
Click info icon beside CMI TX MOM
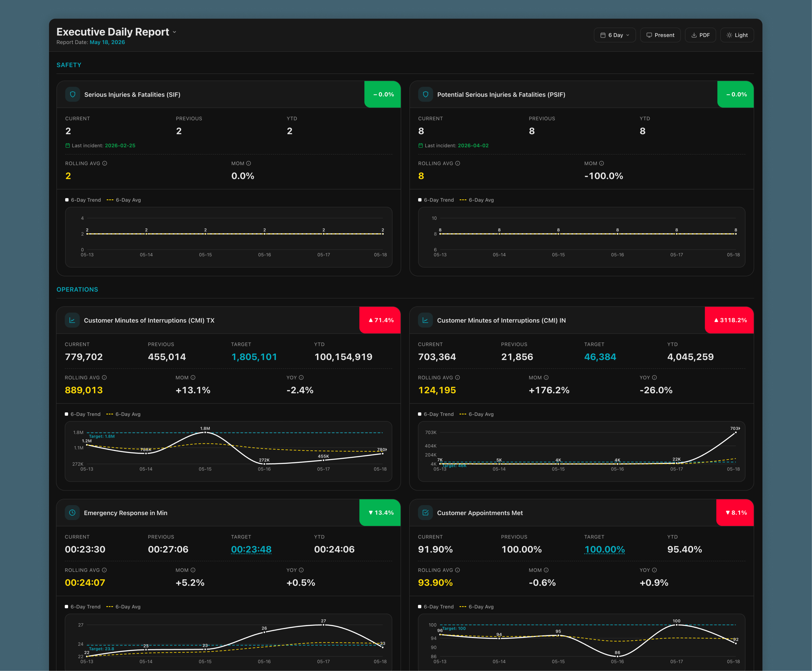193,378
